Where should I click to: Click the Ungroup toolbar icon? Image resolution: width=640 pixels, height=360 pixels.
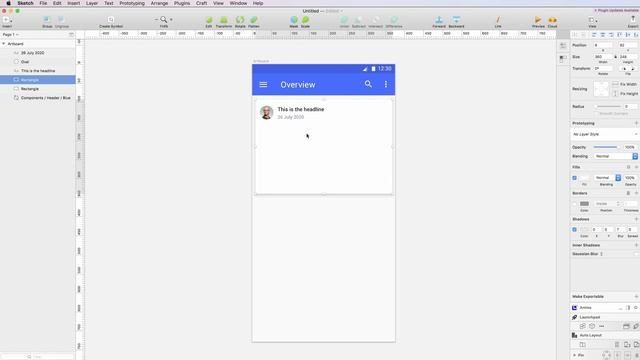tap(62, 20)
